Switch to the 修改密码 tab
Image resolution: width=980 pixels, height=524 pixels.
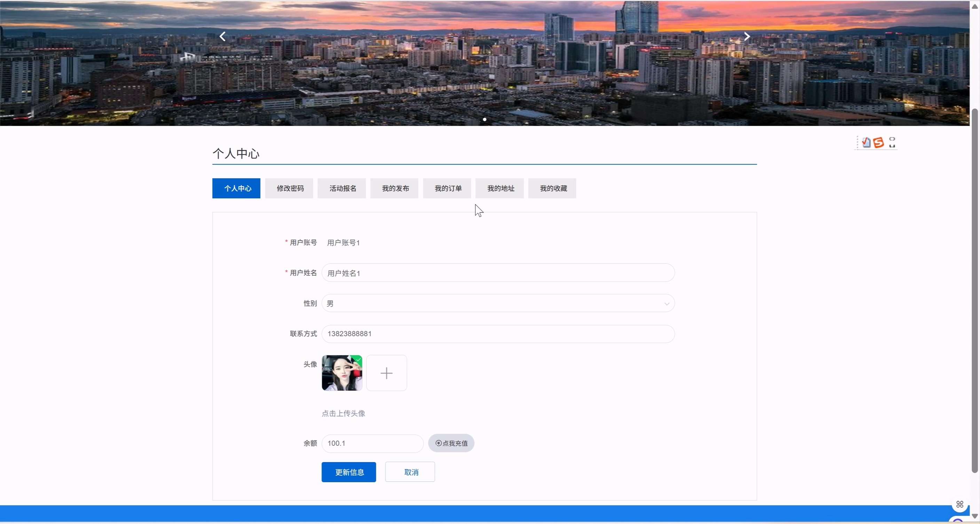point(289,189)
